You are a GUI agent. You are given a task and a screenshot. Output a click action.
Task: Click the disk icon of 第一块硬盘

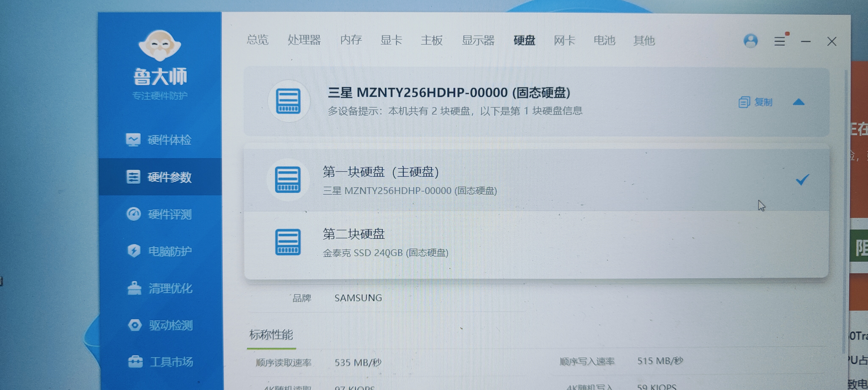click(287, 180)
